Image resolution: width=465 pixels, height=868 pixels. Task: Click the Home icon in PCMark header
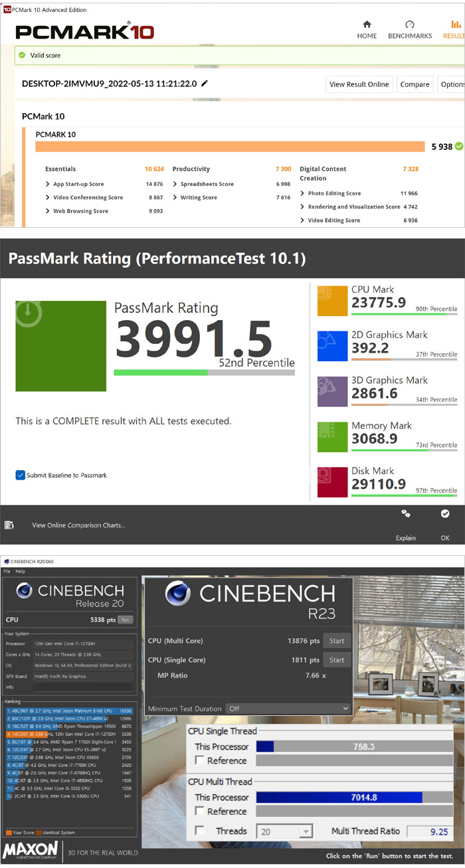tap(367, 25)
